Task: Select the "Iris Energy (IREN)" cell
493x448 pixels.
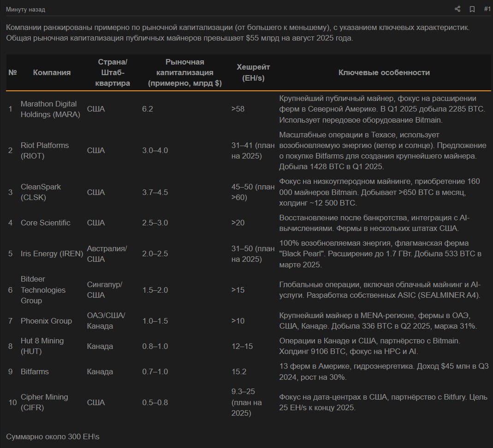Action: tap(52, 253)
